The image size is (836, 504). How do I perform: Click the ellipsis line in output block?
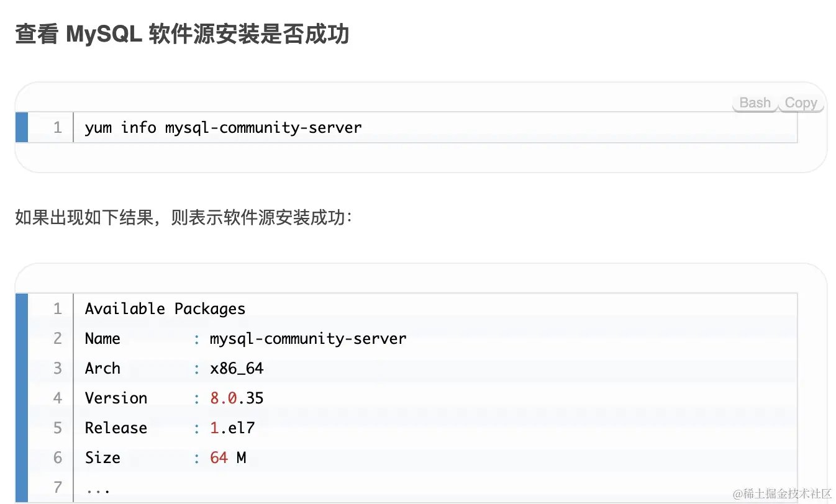point(98,489)
